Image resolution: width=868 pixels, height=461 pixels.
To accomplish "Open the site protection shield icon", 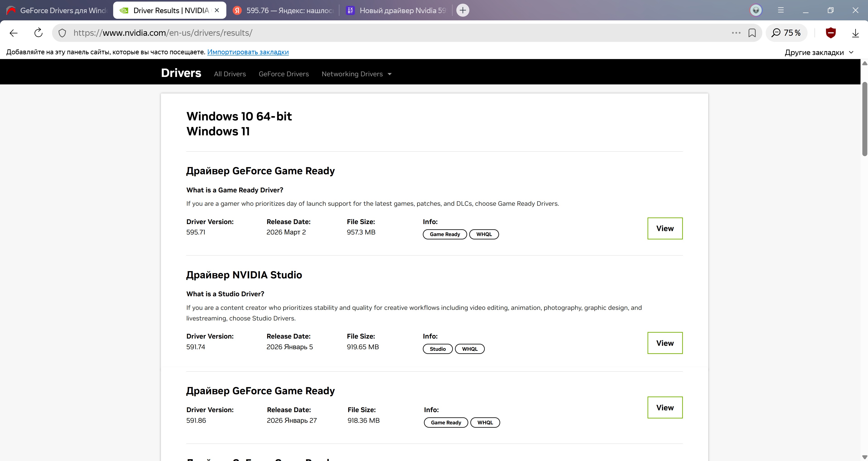I will click(62, 33).
